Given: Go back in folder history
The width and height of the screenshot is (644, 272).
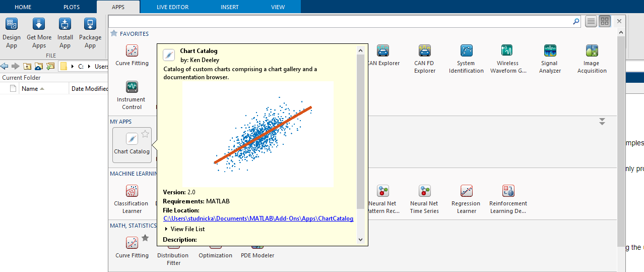Looking at the screenshot, I should click(5, 66).
